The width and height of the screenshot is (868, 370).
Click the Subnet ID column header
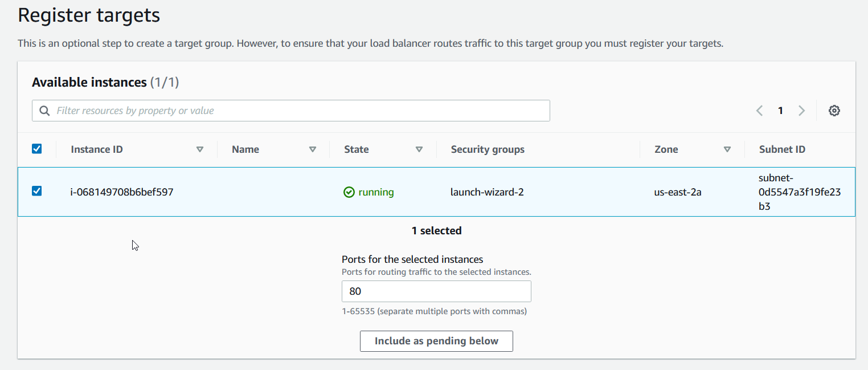[x=782, y=149]
